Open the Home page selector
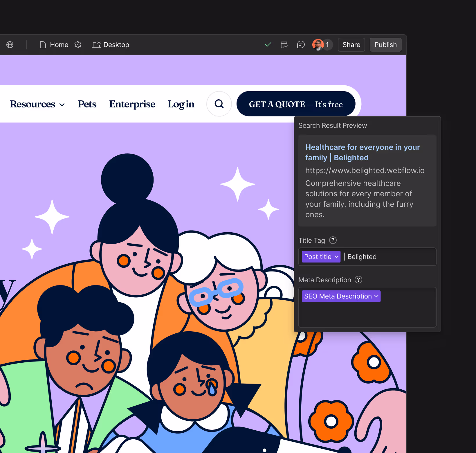 54,45
